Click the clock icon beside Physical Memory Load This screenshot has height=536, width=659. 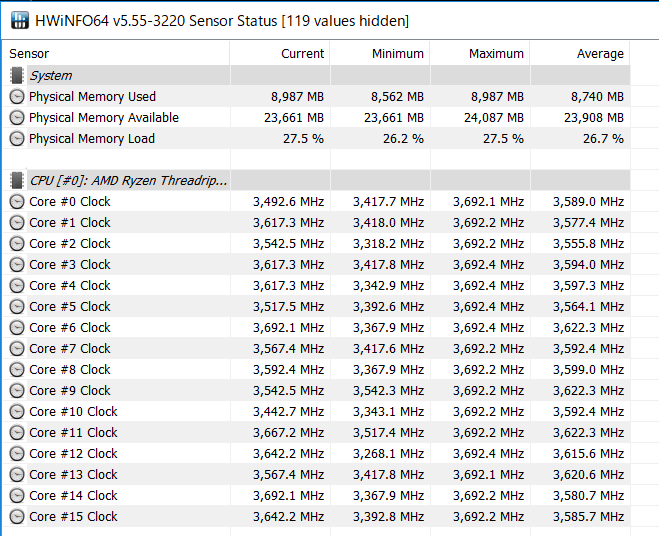(x=17, y=139)
